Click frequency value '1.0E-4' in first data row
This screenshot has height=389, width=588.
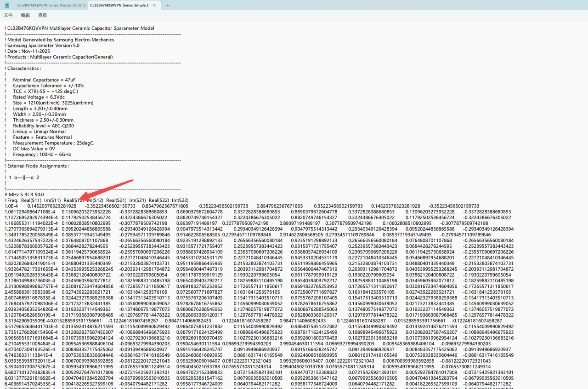pyautogui.click(x=11, y=206)
